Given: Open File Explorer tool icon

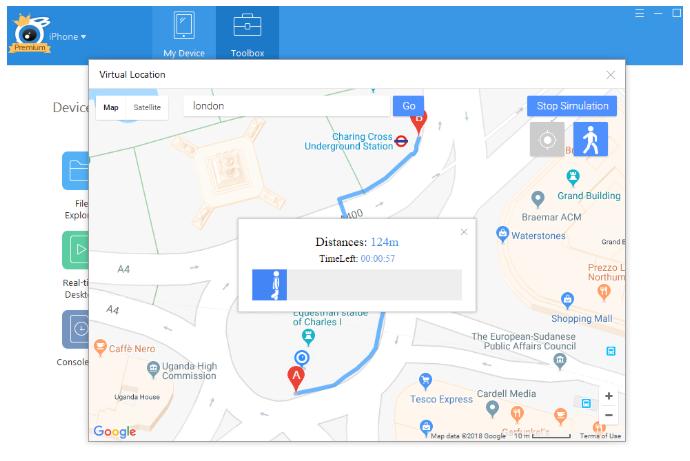Looking at the screenshot, I should (76, 171).
